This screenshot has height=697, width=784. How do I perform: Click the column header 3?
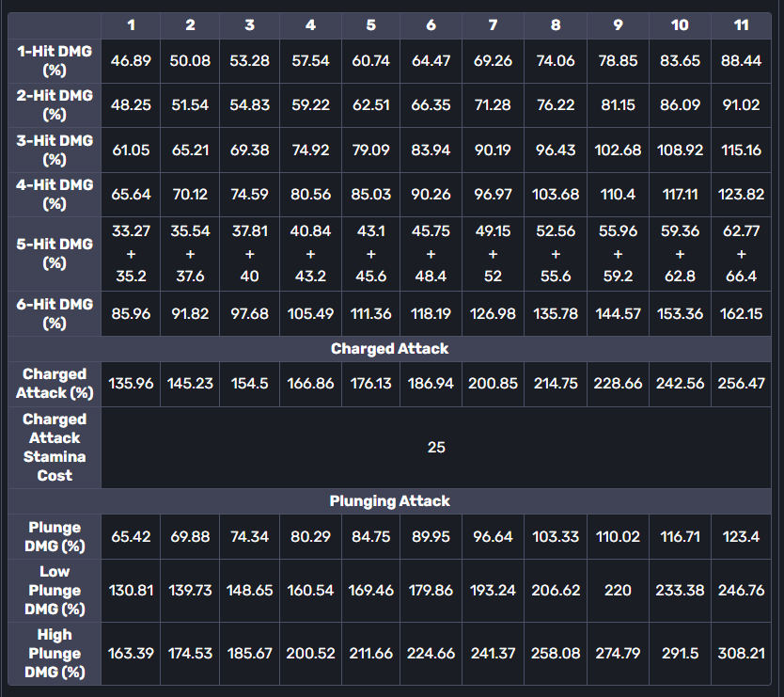coord(249,25)
